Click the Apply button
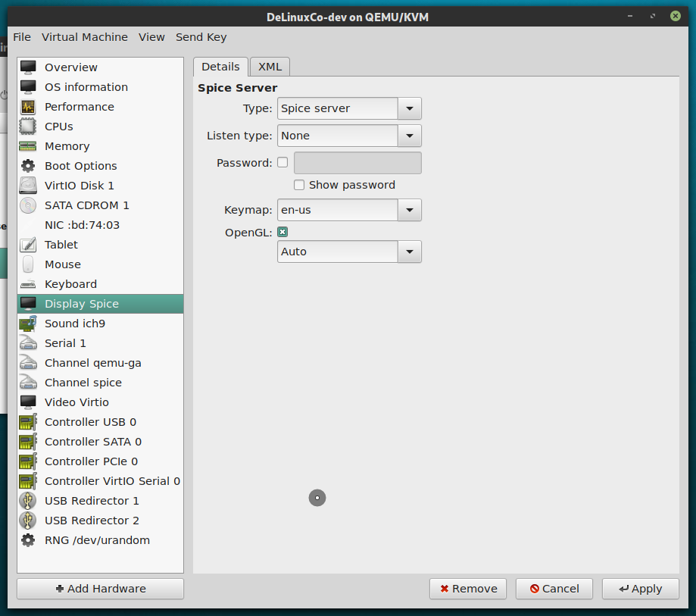696x616 pixels. 640,588
